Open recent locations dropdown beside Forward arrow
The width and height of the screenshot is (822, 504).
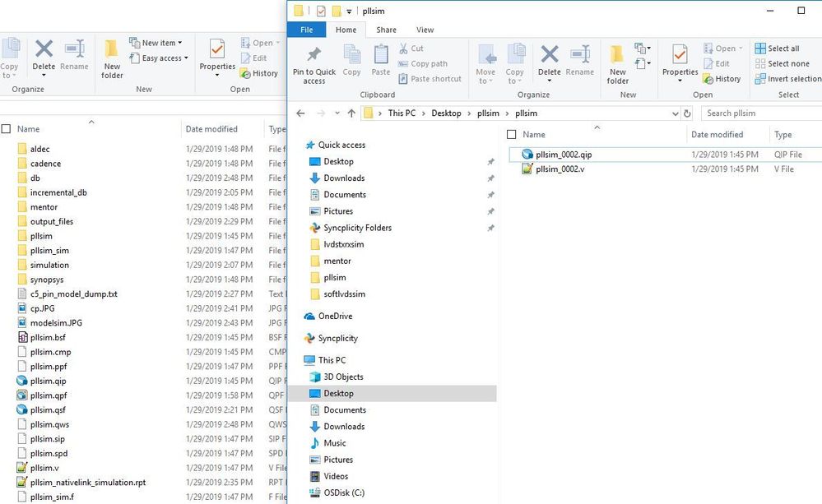click(x=337, y=113)
